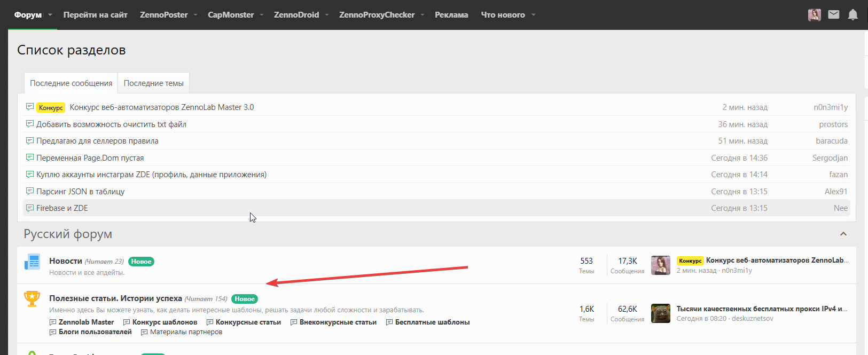The height and width of the screenshot is (355, 868).
Task: Open thread Переменная Page.Dom пустая
Action: click(x=90, y=158)
